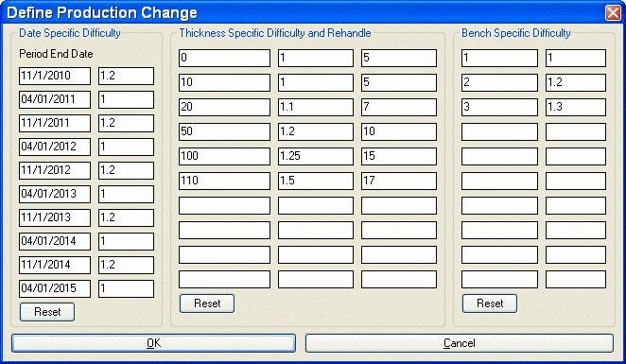Select the empty bench difficulty field below 1.3
The width and height of the screenshot is (626, 364).
(x=576, y=131)
